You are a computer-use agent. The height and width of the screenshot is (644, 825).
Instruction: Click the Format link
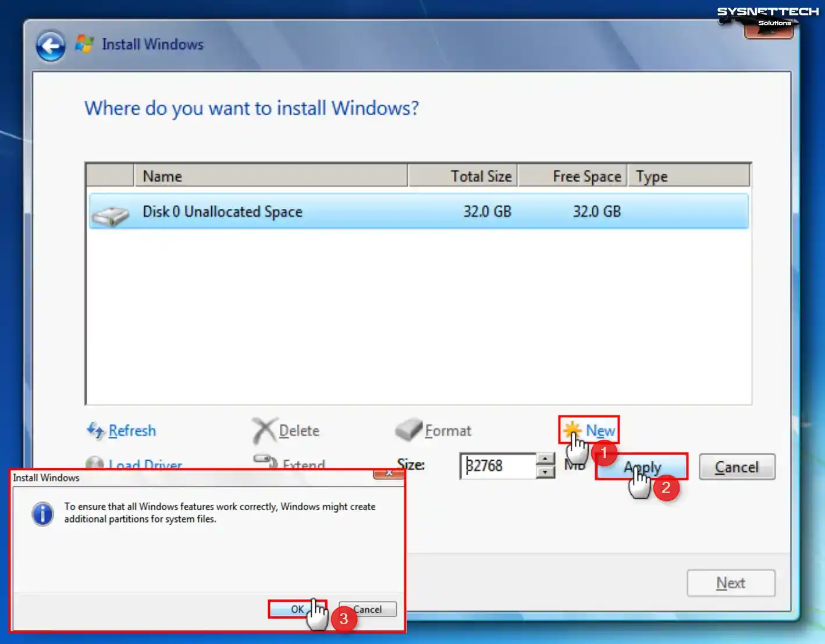coord(448,430)
